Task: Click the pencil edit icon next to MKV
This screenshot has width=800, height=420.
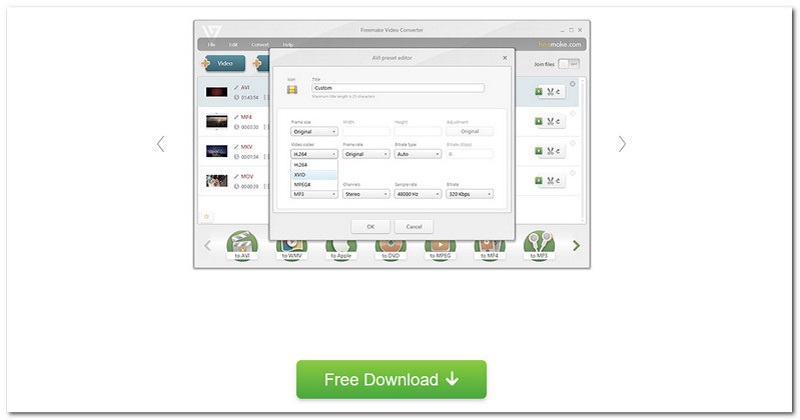Action: coord(236,147)
